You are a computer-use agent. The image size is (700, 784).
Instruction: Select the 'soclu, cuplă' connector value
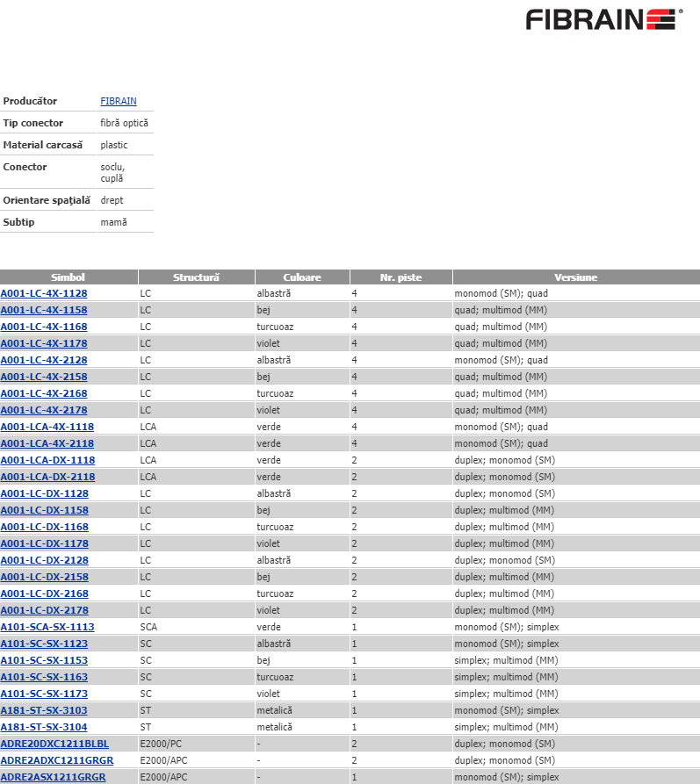112,172
